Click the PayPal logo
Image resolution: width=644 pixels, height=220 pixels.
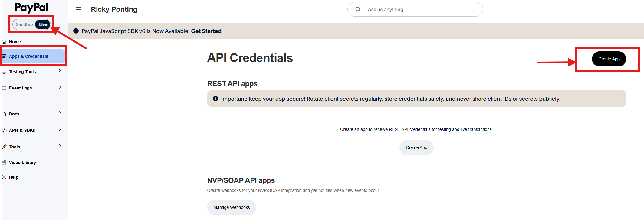coord(31,8)
